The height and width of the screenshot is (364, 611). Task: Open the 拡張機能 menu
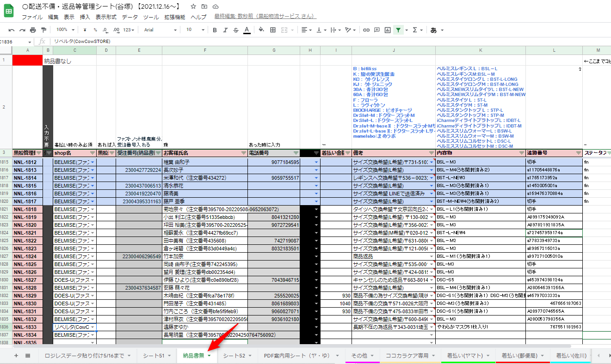(x=175, y=17)
